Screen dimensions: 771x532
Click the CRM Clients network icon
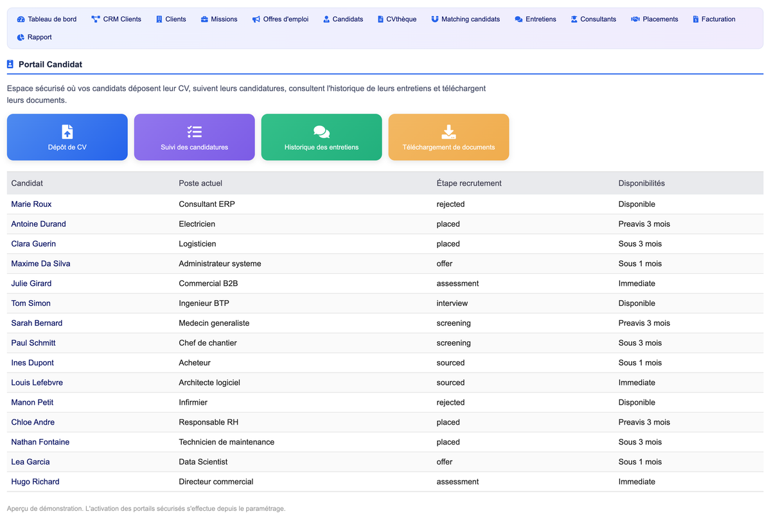[x=96, y=19]
